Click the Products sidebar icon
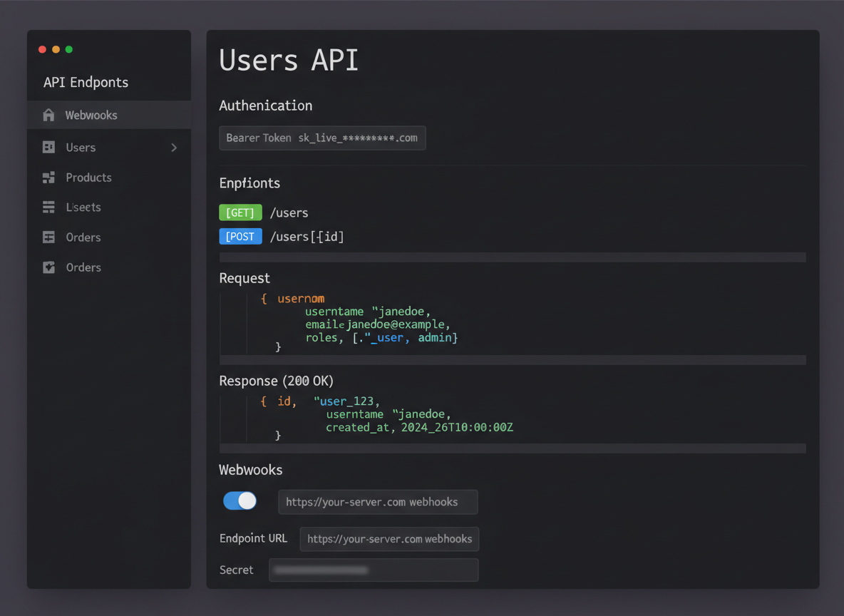This screenshot has height=616, width=844. click(x=48, y=177)
